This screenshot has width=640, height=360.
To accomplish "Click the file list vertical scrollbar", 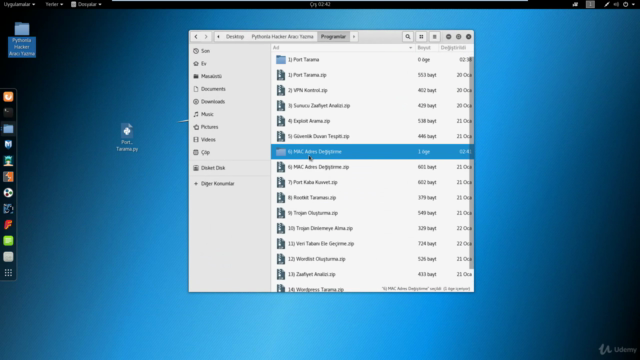I will pos(472,163).
